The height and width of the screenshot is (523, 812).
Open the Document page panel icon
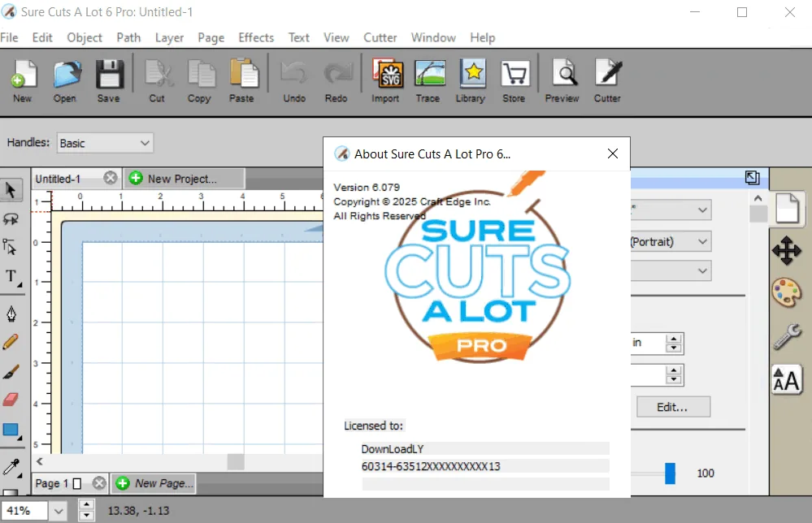coord(787,209)
